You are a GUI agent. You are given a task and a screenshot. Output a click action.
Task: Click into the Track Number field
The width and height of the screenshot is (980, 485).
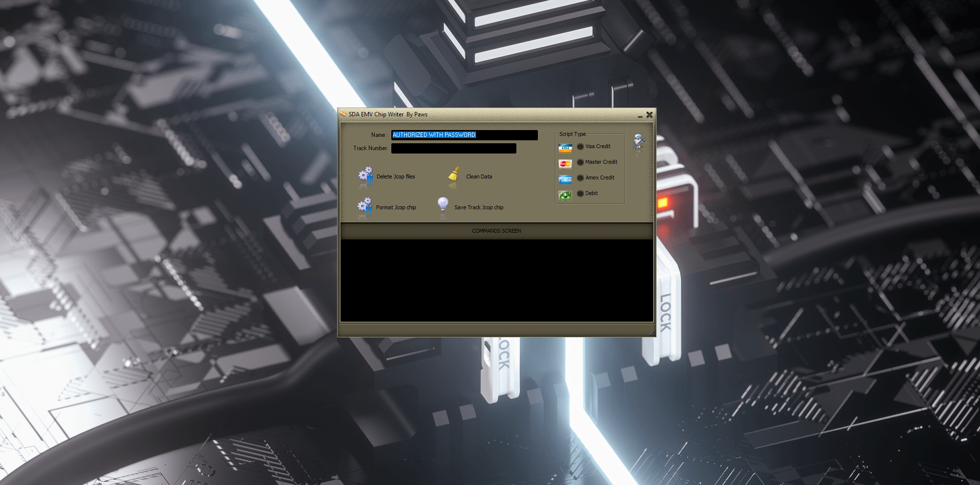point(453,148)
